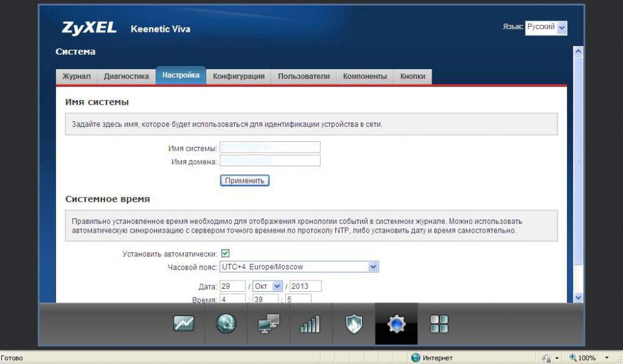Open the language dropdown showing Русский
This screenshot has width=623, height=364.
tap(546, 28)
